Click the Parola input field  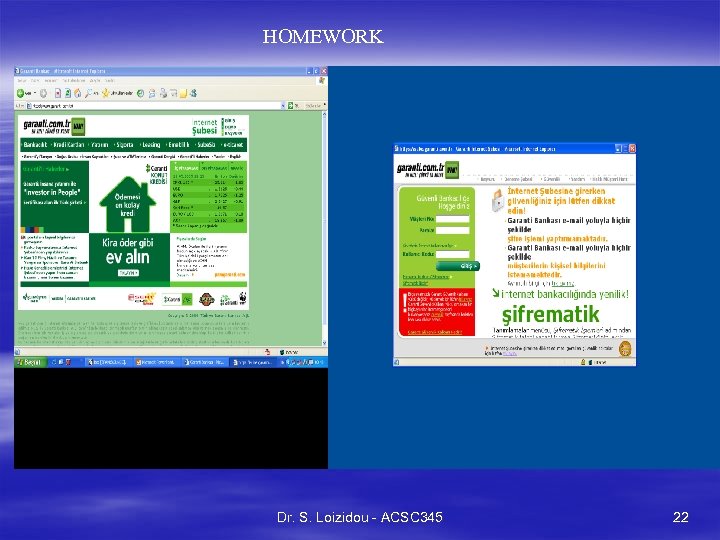point(452,231)
